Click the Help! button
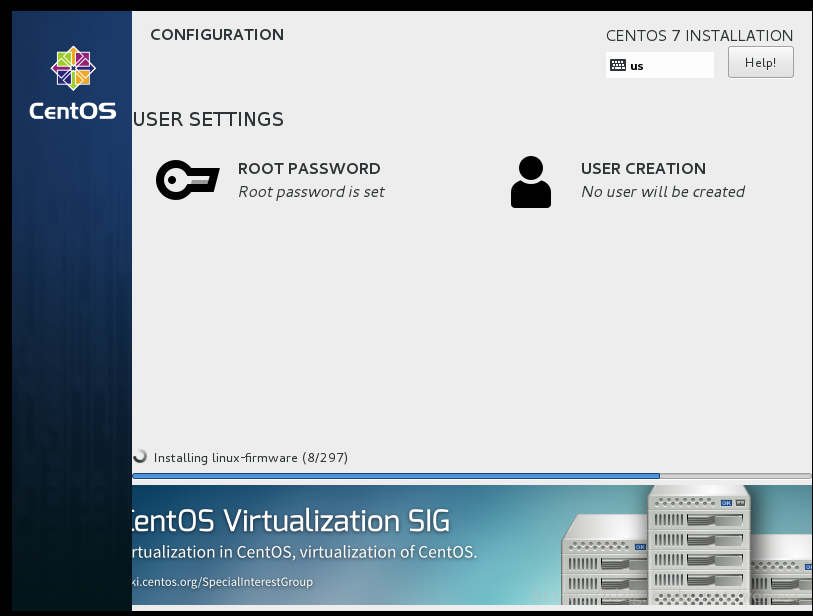 tap(760, 62)
